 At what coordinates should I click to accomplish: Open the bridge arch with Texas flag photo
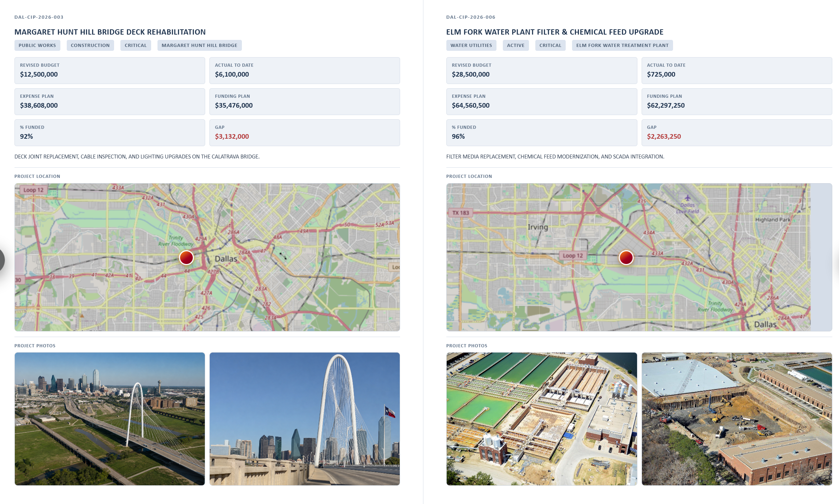click(x=305, y=419)
